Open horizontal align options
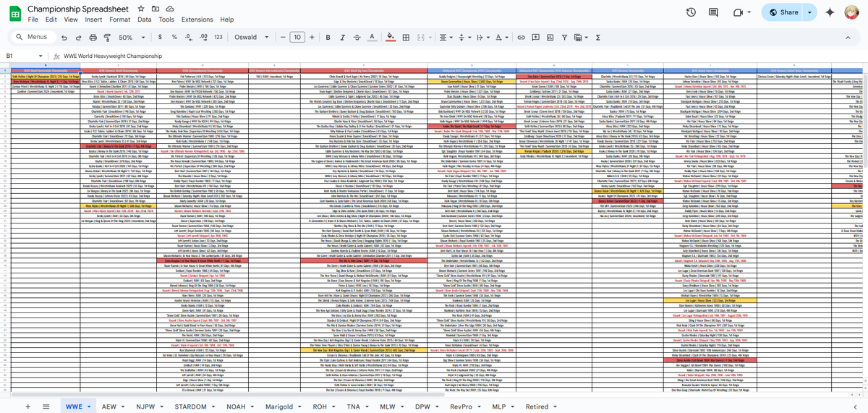Viewport: 868px width, 413px height. coord(446,38)
